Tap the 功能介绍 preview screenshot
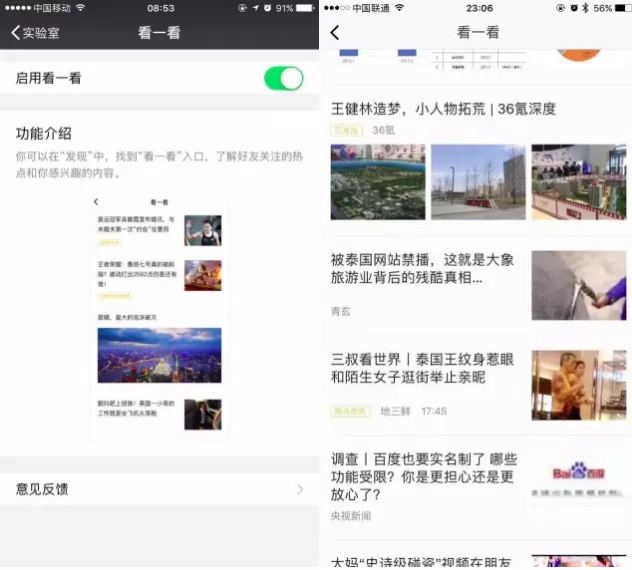The image size is (632, 570). 158,316
